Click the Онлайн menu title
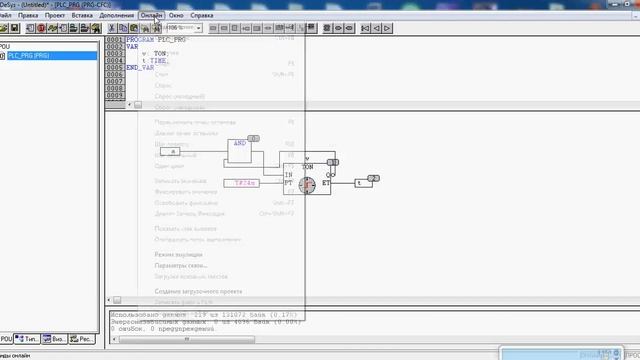The width and height of the screenshot is (640, 360). tap(151, 15)
